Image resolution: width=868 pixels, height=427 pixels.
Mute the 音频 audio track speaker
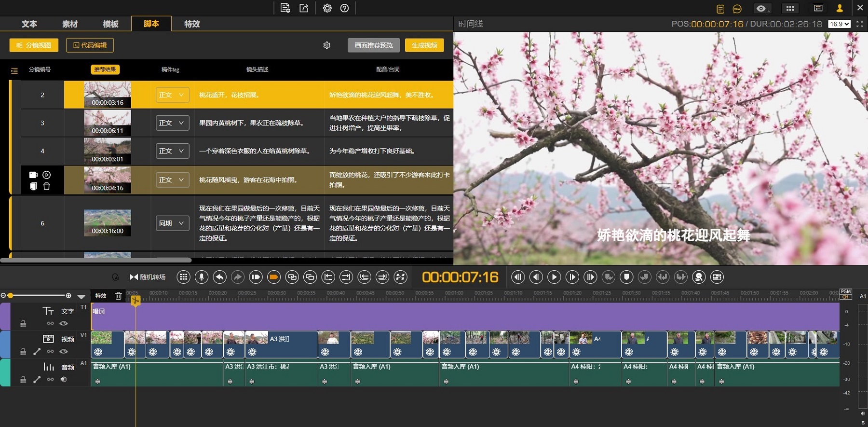[x=64, y=379]
